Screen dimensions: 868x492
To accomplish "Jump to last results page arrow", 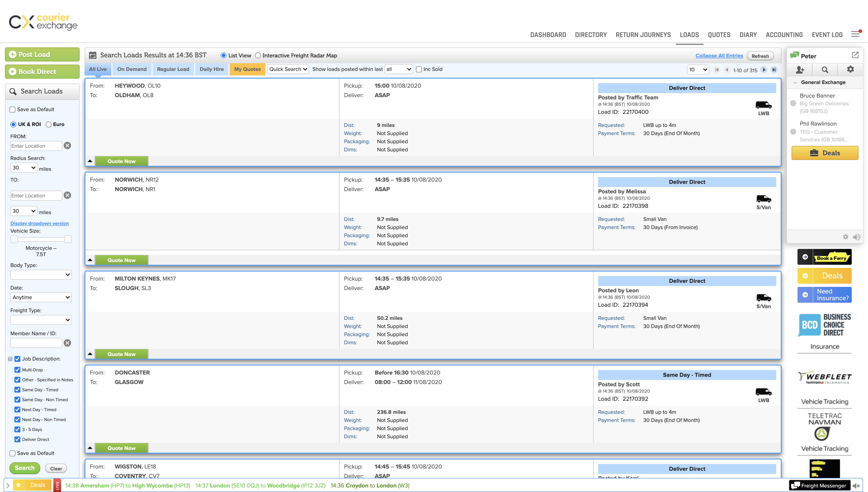I will click(x=774, y=70).
